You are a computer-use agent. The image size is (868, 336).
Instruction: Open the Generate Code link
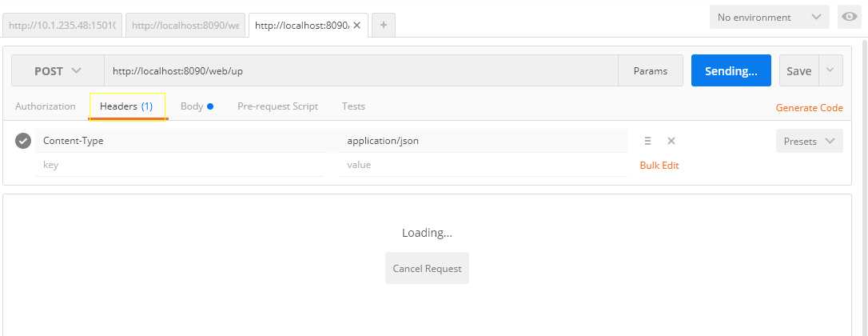click(x=810, y=107)
